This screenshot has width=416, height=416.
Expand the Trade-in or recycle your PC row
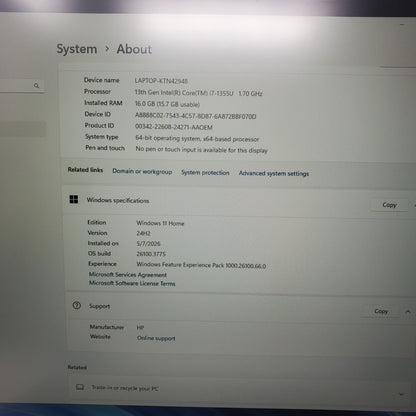(401, 394)
